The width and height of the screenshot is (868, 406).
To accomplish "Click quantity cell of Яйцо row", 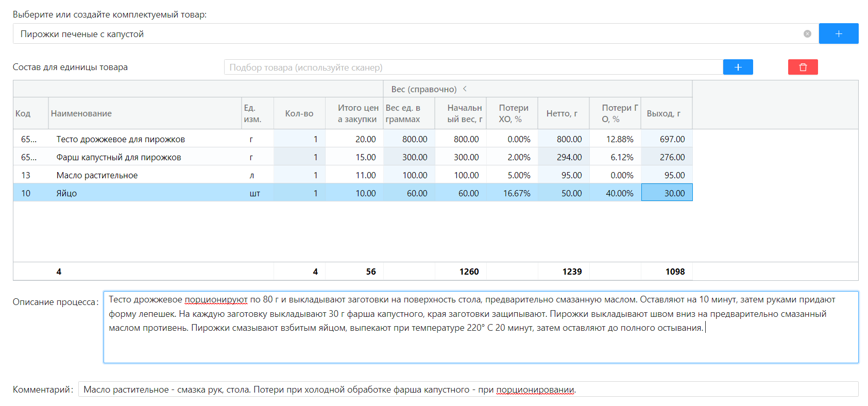I will tap(299, 193).
